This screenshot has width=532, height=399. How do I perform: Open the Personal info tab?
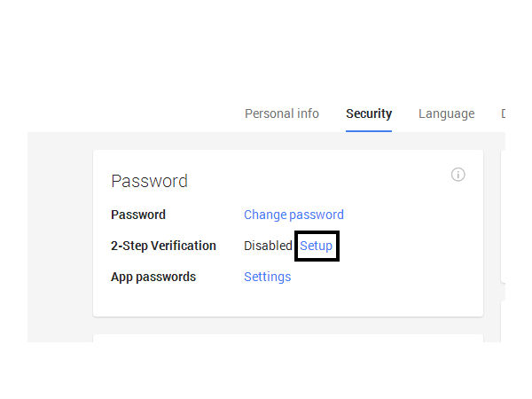(281, 113)
